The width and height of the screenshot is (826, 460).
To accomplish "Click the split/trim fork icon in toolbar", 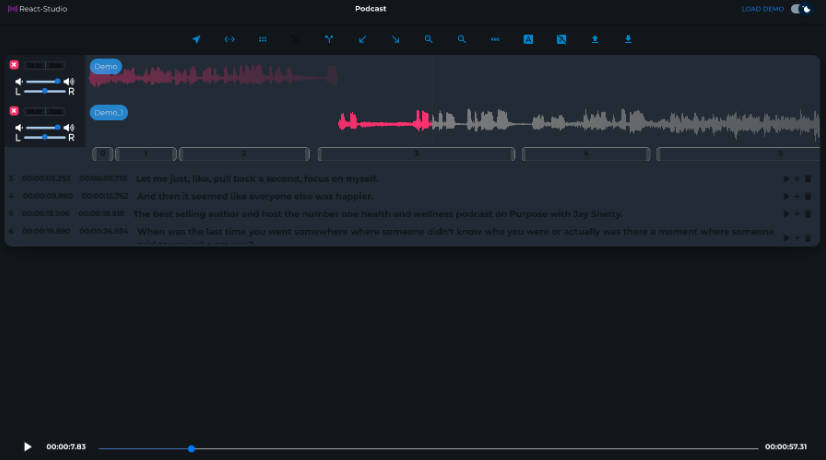I will 328,40.
